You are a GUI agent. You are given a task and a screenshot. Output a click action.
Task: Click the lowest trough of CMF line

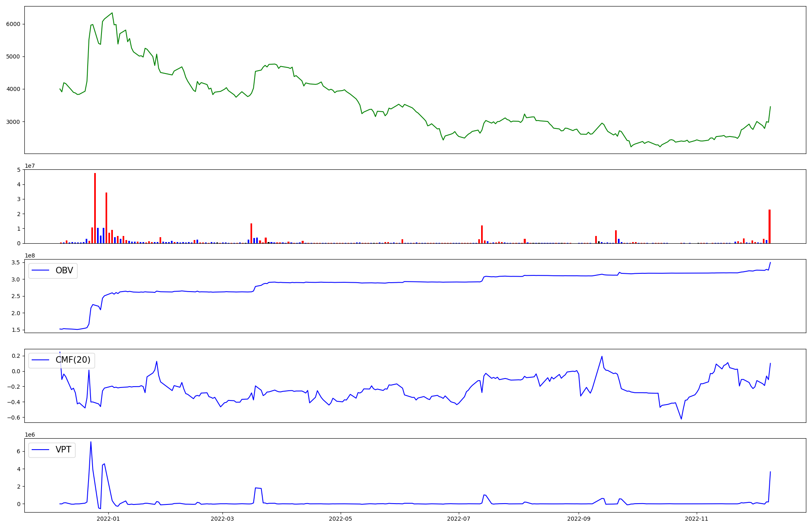tap(681, 419)
